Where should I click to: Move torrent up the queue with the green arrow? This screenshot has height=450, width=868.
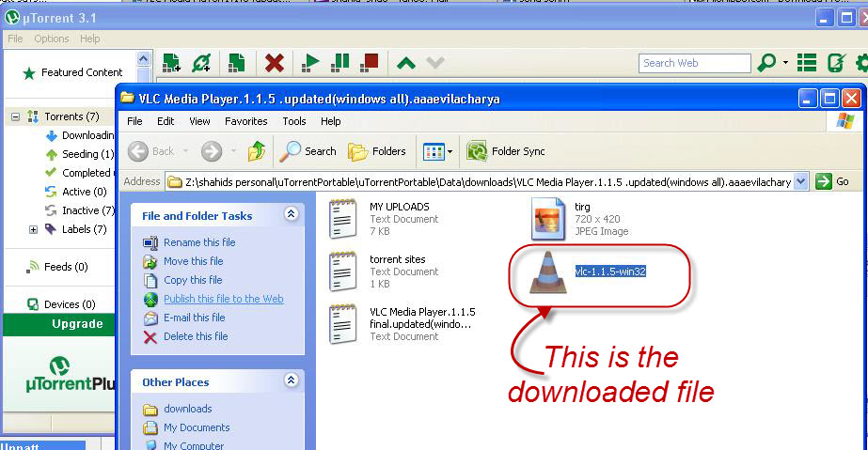coord(406,63)
